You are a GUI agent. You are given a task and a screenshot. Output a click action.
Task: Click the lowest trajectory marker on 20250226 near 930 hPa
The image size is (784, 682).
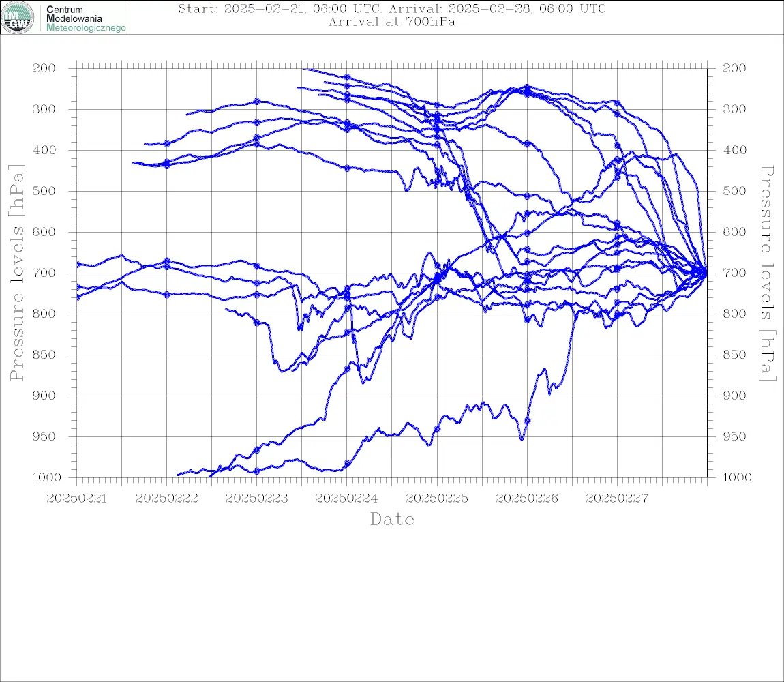pos(527,421)
